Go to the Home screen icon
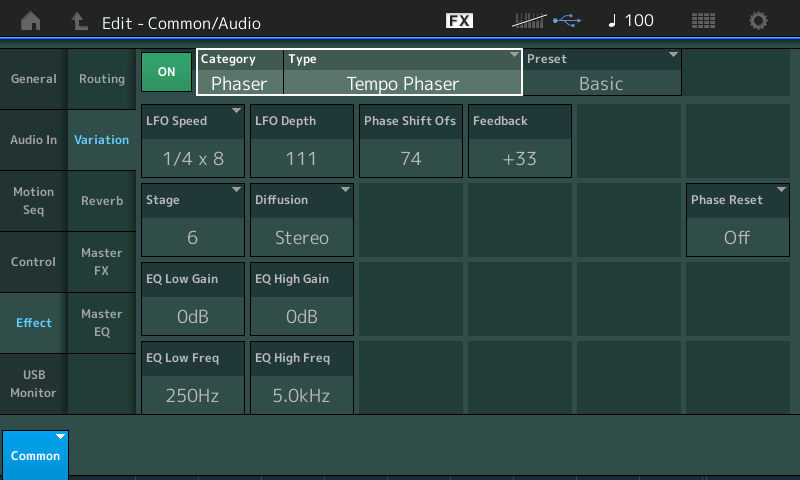This screenshot has height=480, width=800. click(x=32, y=20)
